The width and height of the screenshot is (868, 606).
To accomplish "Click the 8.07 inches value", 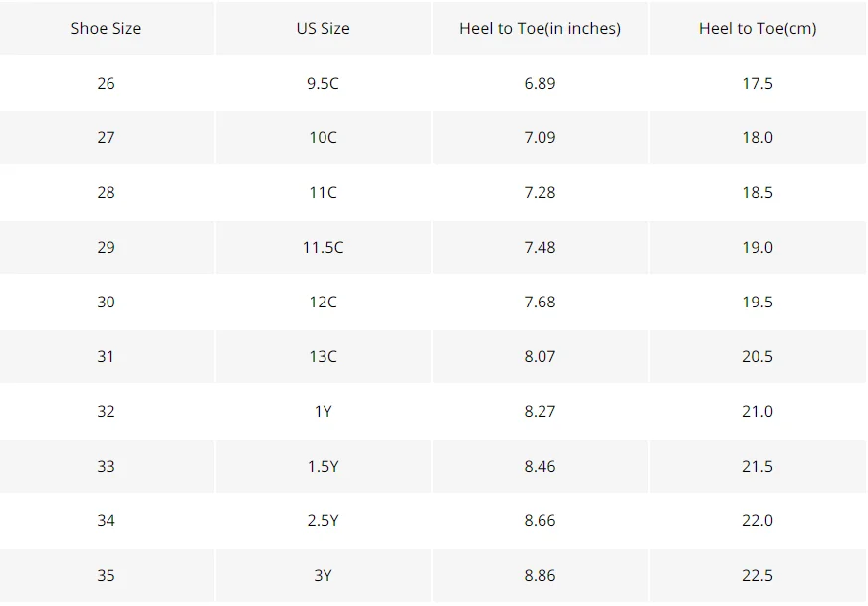I will pos(540,356).
